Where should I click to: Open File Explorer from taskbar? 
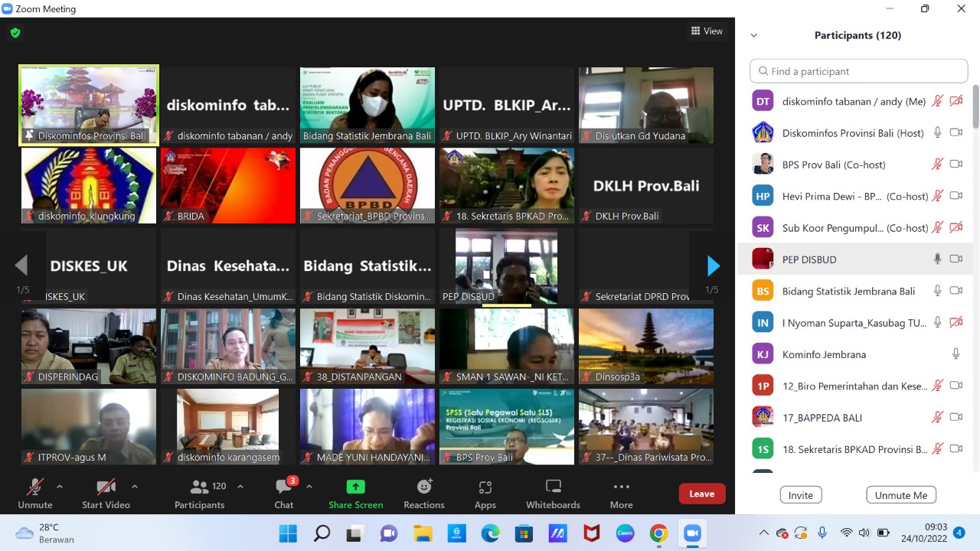(x=423, y=533)
